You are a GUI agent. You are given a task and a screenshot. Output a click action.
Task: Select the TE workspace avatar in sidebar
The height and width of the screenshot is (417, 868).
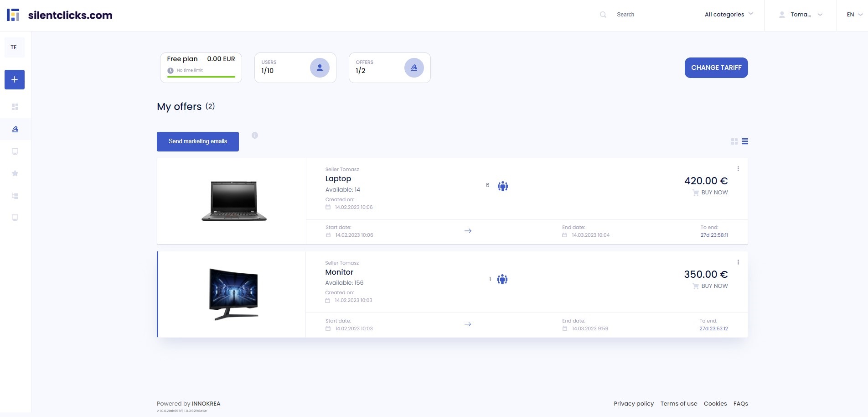[14, 47]
